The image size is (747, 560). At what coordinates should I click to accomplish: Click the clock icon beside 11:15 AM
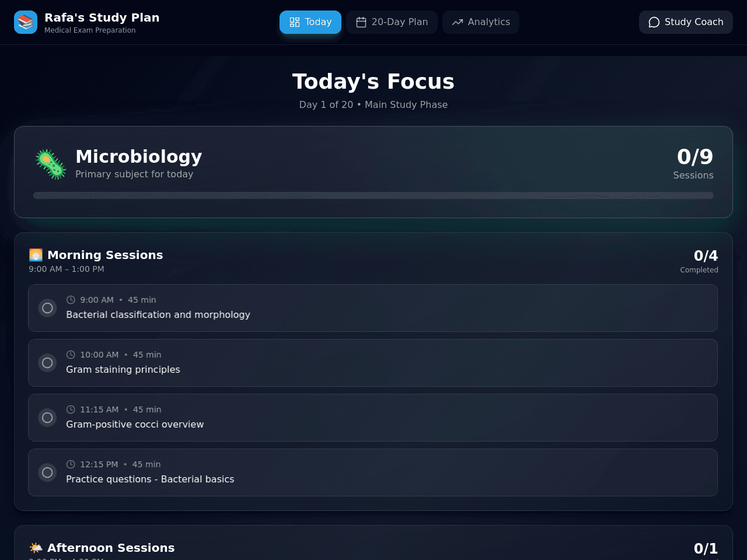71,409
